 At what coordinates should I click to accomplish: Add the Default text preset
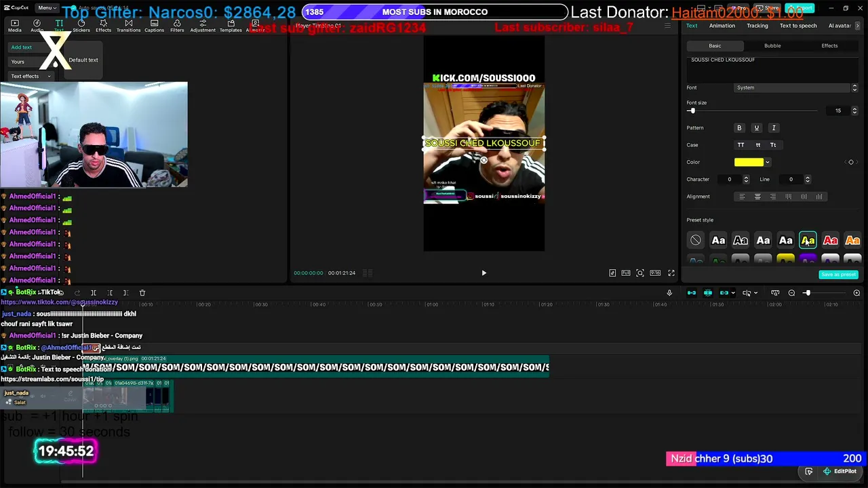tap(83, 60)
